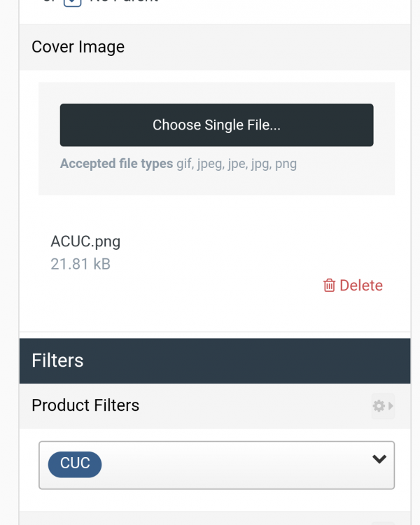The image size is (420, 525).
Task: Delete the ACUC.png cover image
Action: tap(353, 286)
